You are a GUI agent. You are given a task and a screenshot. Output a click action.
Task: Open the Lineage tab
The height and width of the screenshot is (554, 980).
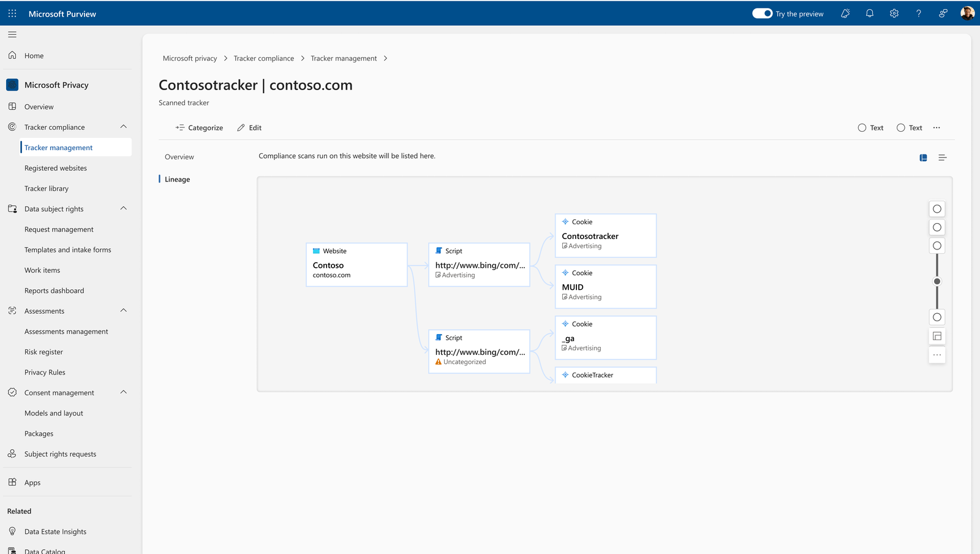(x=177, y=179)
